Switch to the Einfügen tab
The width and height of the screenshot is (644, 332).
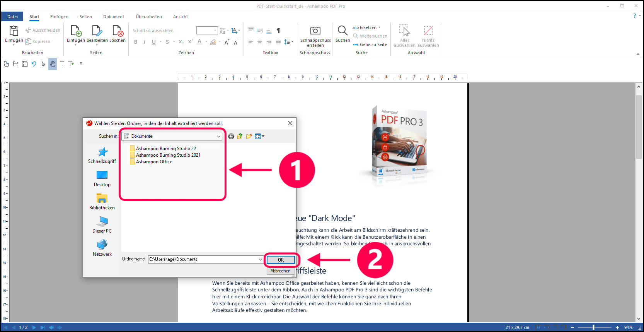pyautogui.click(x=59, y=17)
